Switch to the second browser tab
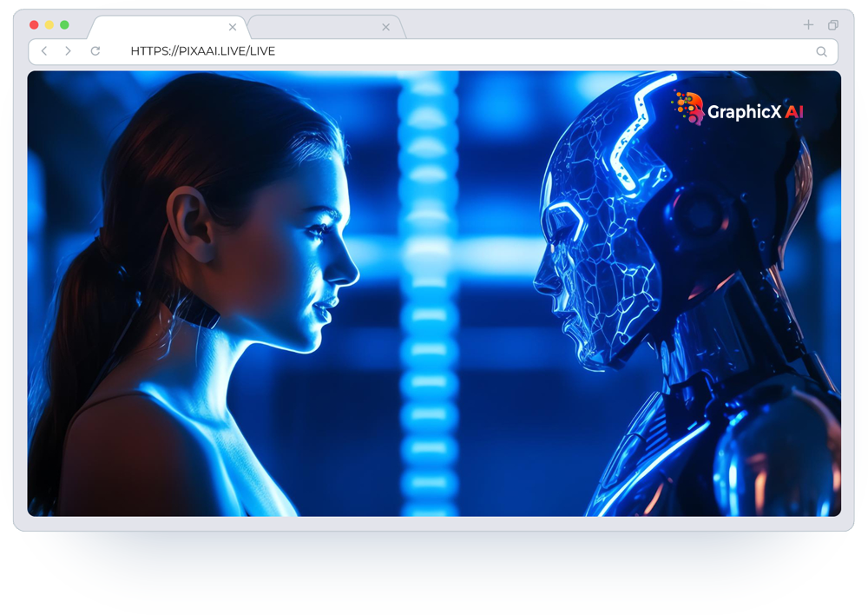Screen dimensions: 868x615 point(326,27)
